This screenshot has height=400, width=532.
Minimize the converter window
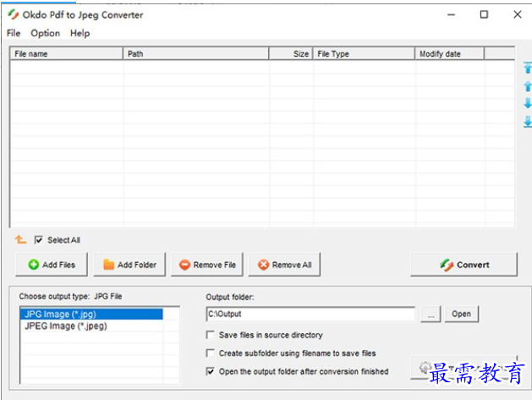[x=451, y=14]
